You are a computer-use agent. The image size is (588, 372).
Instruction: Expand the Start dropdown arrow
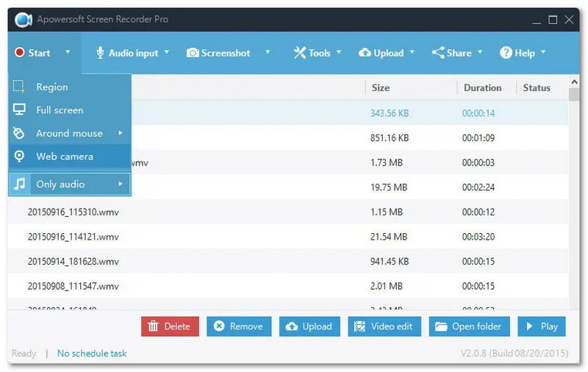pos(68,51)
